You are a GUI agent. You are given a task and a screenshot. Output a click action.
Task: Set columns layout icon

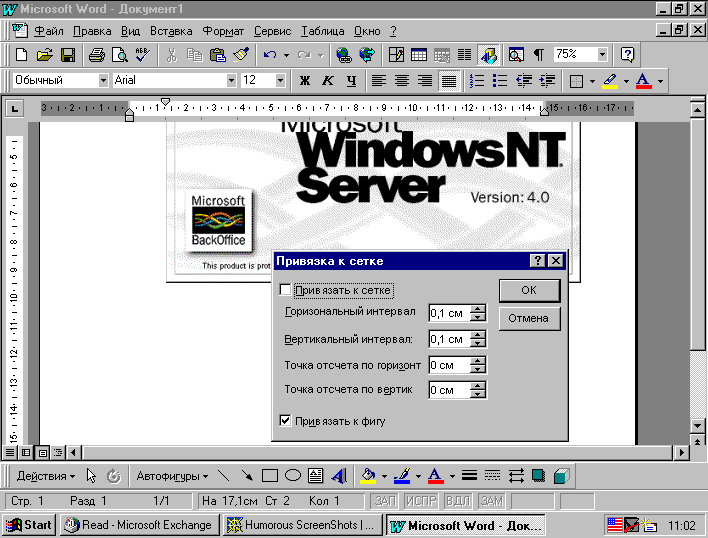pyautogui.click(x=464, y=55)
